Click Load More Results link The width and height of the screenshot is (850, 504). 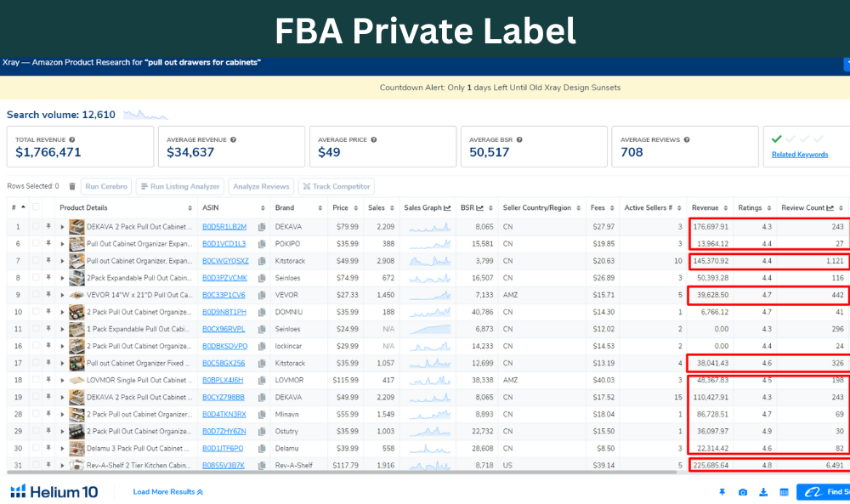pos(168,492)
